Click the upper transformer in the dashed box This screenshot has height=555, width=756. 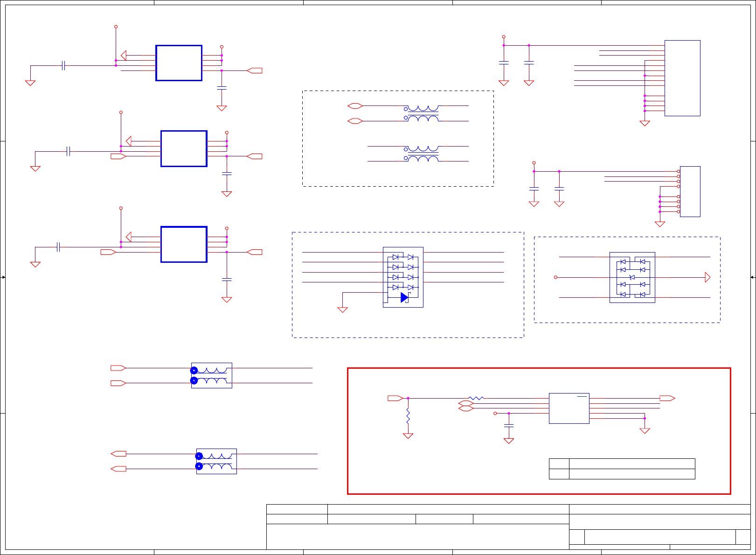(422, 113)
